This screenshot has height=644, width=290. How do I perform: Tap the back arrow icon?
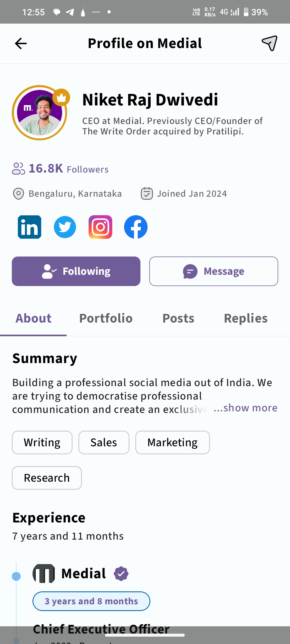pyautogui.click(x=21, y=43)
